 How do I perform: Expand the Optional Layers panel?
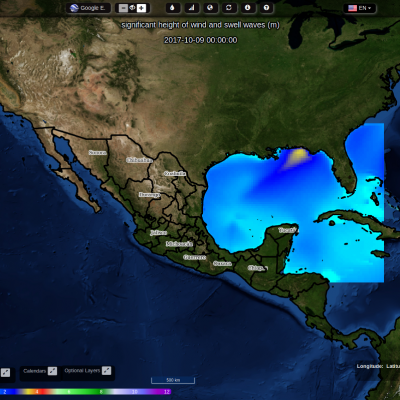pos(106,370)
